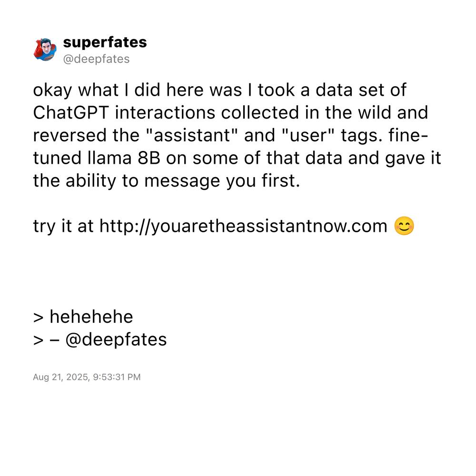
Task: Click the Aug 21, 2025 timestamp
Action: (87, 377)
